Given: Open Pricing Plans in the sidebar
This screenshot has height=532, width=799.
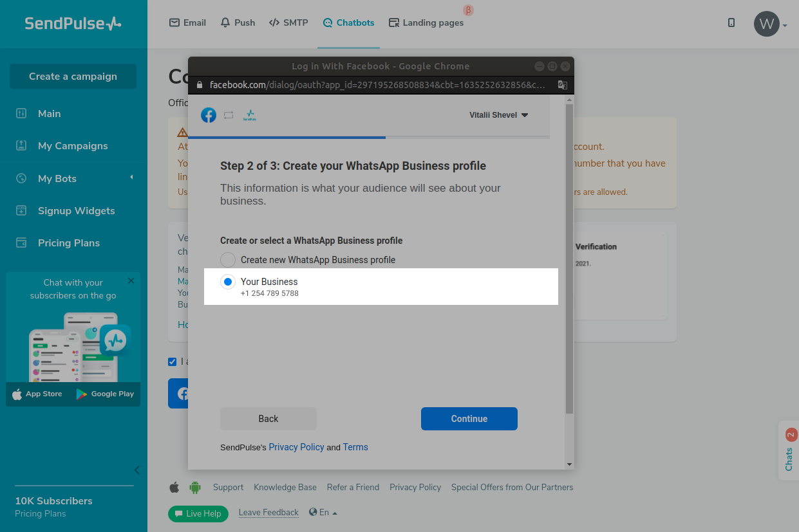Looking at the screenshot, I should [69, 243].
